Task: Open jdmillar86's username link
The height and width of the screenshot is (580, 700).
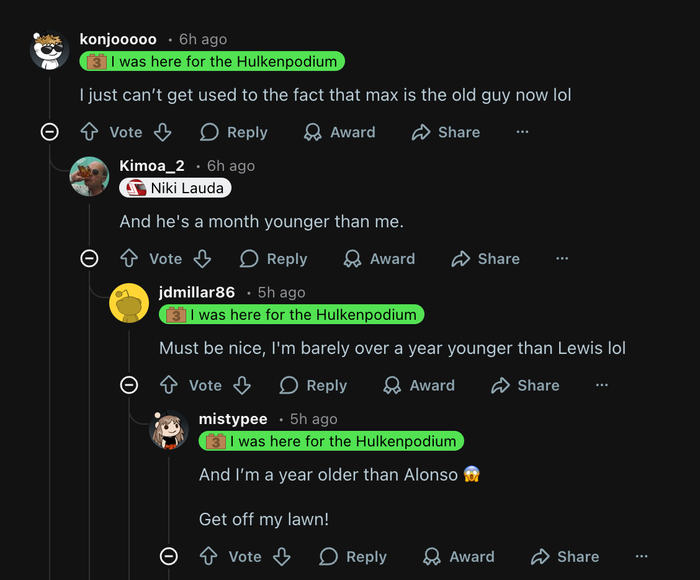Action: coord(197,292)
